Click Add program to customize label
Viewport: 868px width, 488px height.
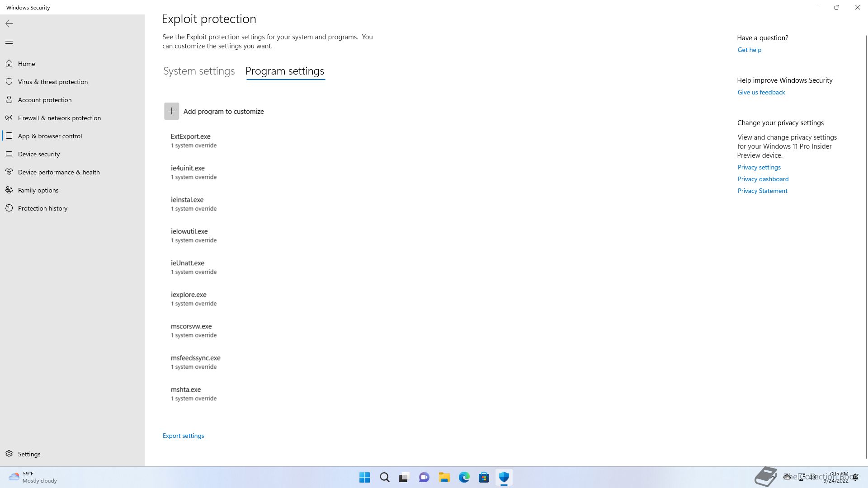(223, 112)
